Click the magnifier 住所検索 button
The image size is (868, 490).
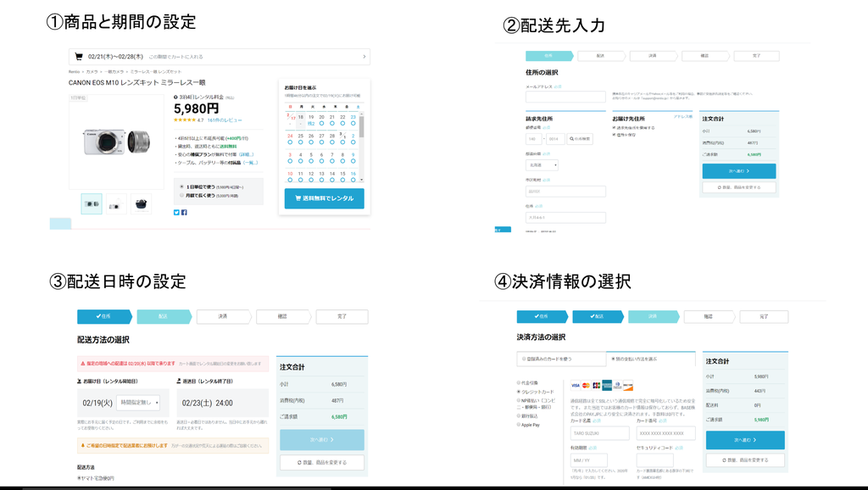(580, 139)
